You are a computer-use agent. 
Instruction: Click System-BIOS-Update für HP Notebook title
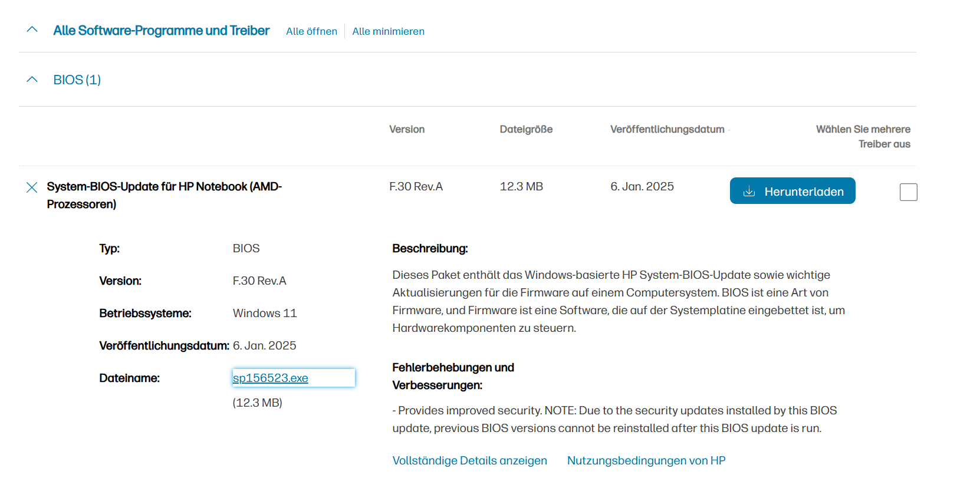pyautogui.click(x=165, y=195)
